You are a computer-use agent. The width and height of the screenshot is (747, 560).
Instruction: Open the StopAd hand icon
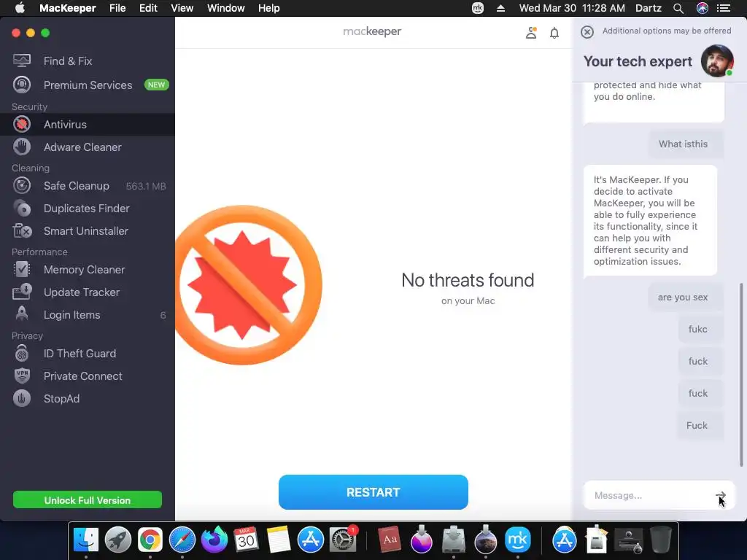22,399
